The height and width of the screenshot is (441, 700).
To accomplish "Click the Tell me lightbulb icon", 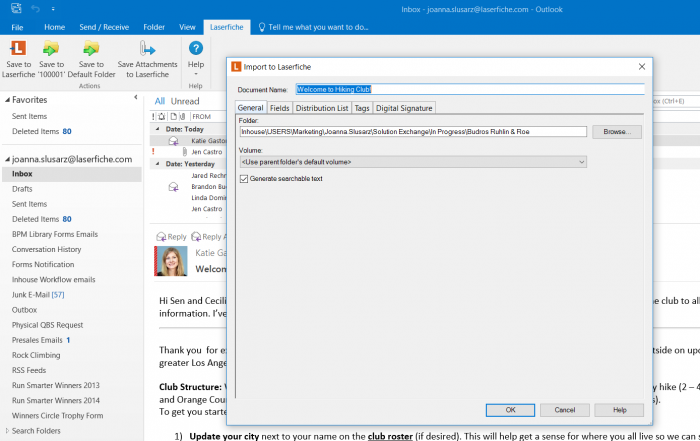I will click(x=262, y=27).
